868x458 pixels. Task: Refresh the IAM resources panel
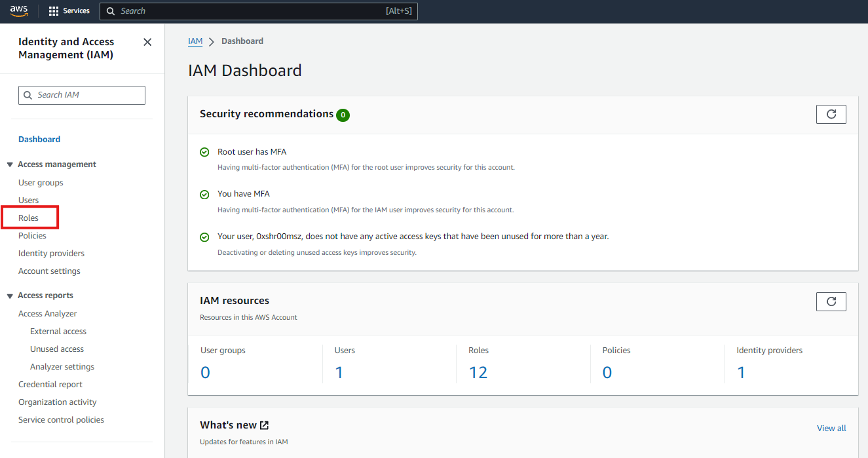pos(831,301)
